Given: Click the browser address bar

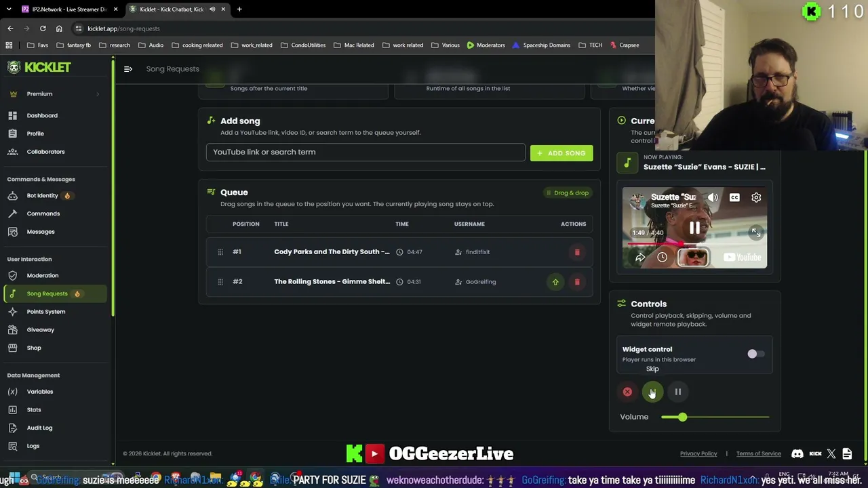Looking at the screenshot, I should click(x=359, y=28).
